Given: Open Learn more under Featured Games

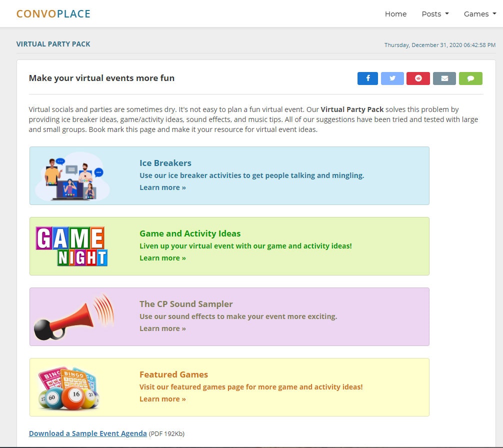Looking at the screenshot, I should coord(162,399).
